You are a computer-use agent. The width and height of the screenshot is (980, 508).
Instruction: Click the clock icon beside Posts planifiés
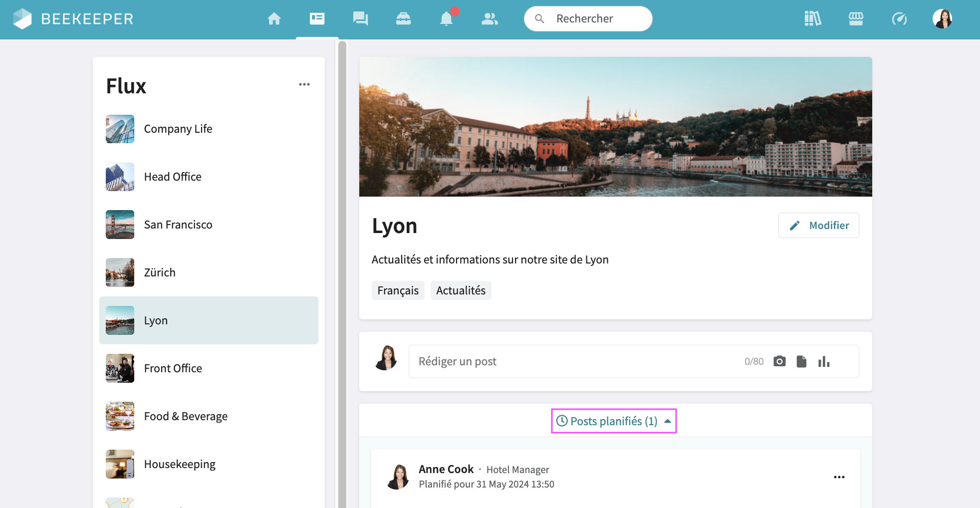[x=562, y=421]
